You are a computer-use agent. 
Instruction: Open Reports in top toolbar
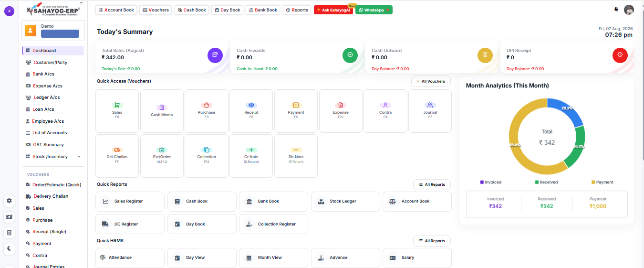coord(297,10)
